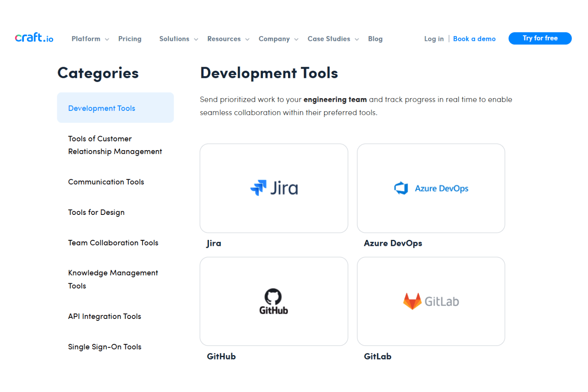Click the Log in link
The width and height of the screenshot is (588, 392).
click(434, 39)
